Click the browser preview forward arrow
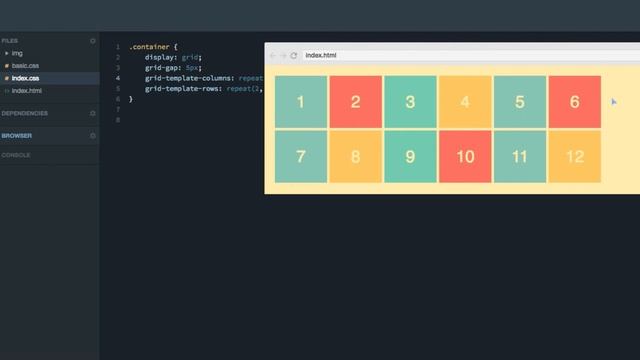The height and width of the screenshot is (360, 640). 283,55
